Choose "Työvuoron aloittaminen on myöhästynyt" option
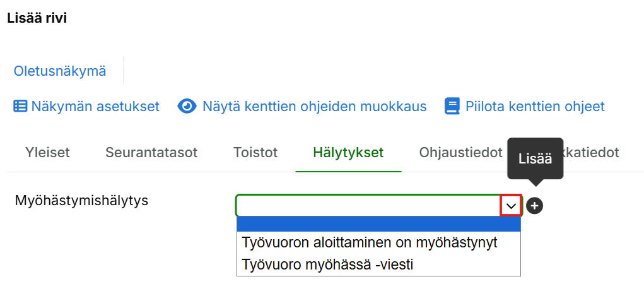This screenshot has width=644, height=284. point(370,242)
